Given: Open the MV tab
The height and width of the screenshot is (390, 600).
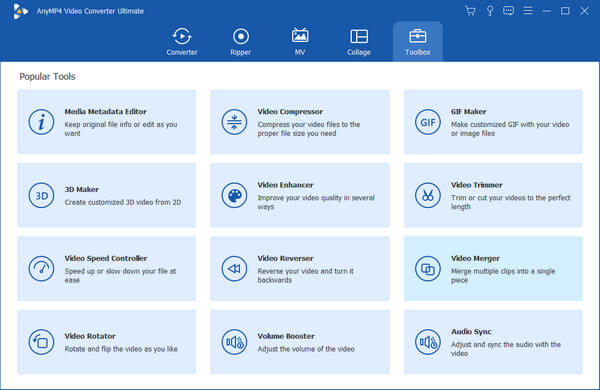Looking at the screenshot, I should click(300, 41).
